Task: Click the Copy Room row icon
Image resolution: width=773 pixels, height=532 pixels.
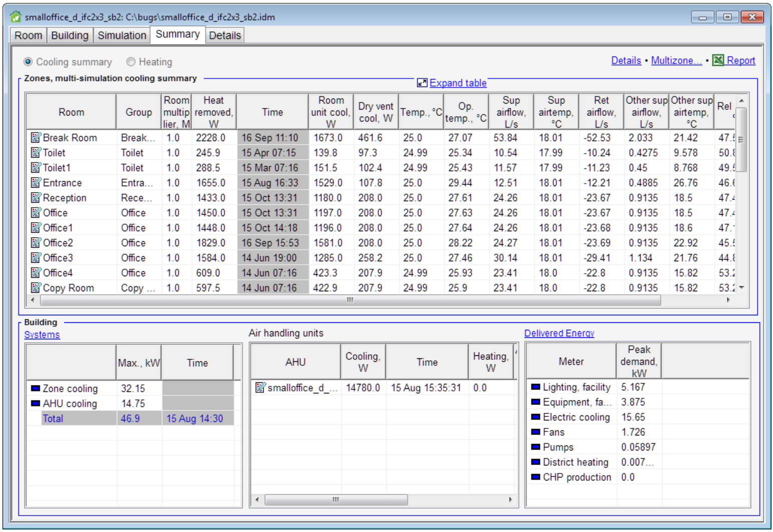Action: [x=36, y=288]
